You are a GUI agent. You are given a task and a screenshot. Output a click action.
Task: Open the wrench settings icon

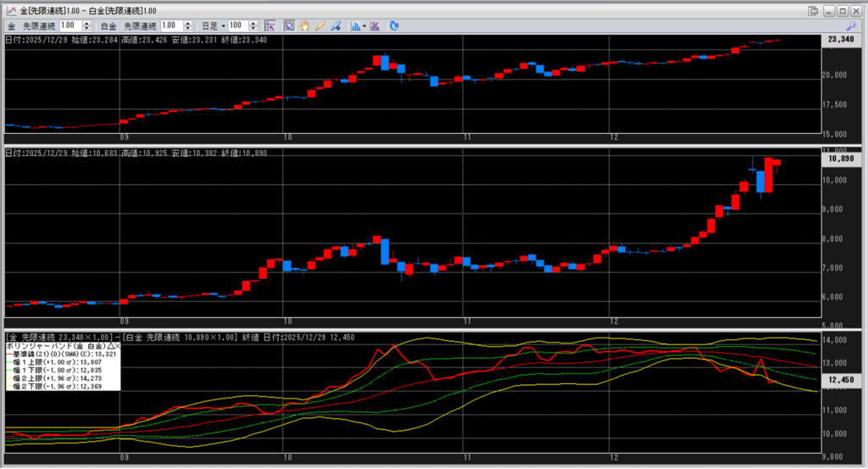pyautogui.click(x=852, y=26)
